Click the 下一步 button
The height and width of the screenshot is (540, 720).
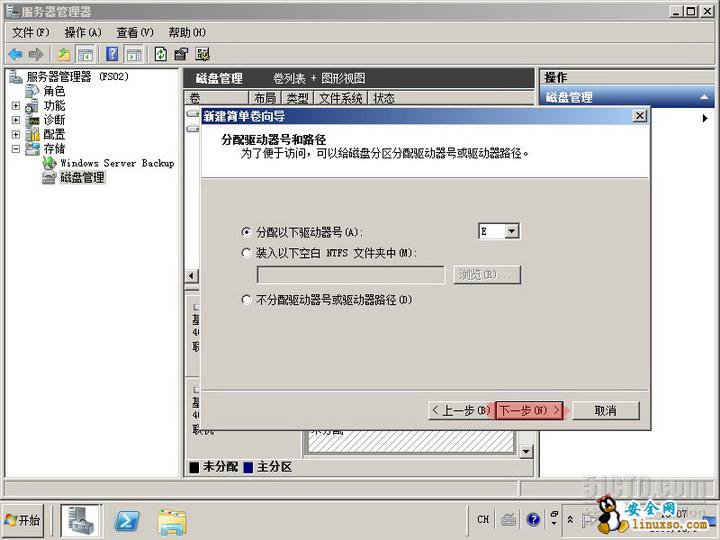point(529,410)
